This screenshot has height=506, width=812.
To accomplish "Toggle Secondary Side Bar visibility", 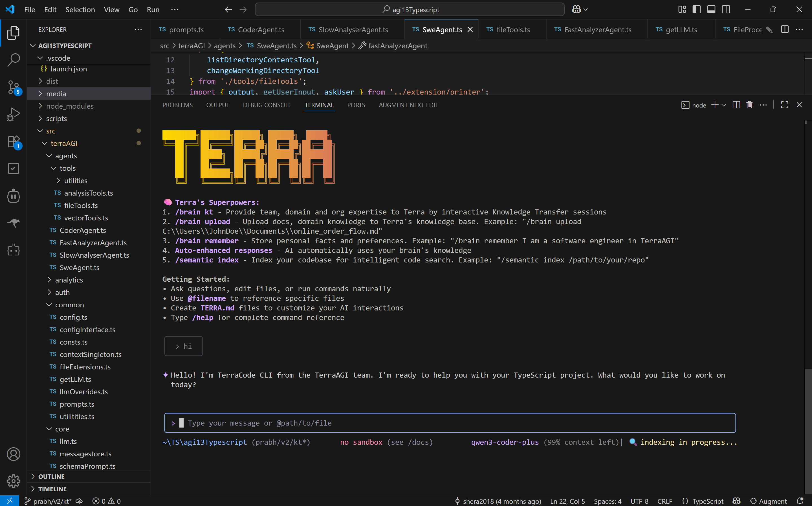I will 726,9.
